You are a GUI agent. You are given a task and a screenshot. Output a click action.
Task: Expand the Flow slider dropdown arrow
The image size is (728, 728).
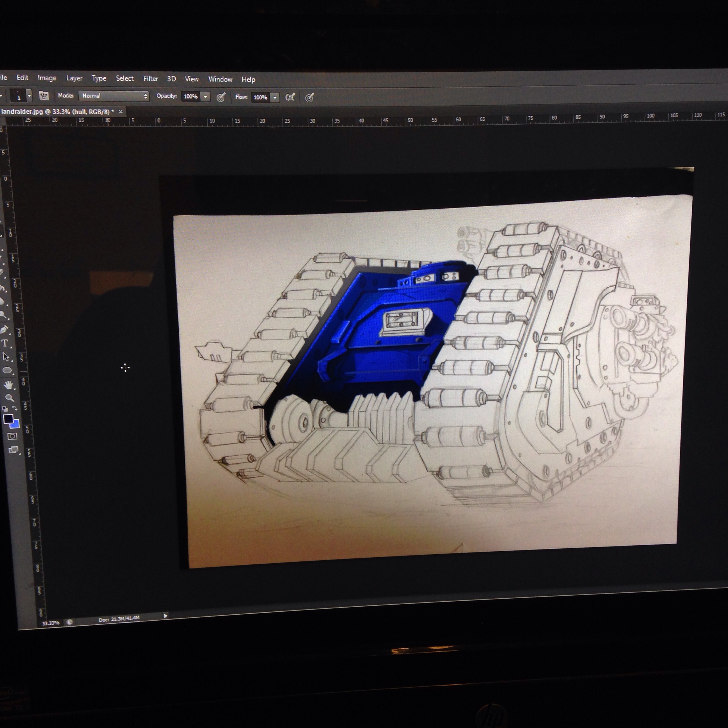click(x=275, y=98)
